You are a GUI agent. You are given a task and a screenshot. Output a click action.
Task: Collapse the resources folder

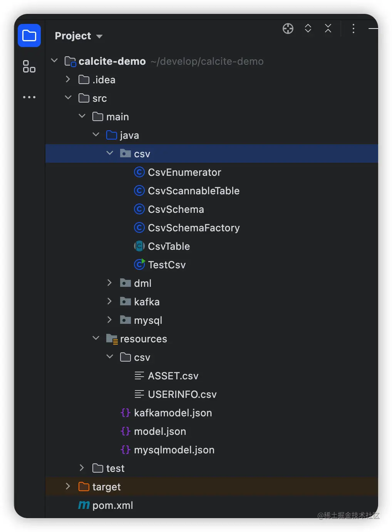(96, 338)
